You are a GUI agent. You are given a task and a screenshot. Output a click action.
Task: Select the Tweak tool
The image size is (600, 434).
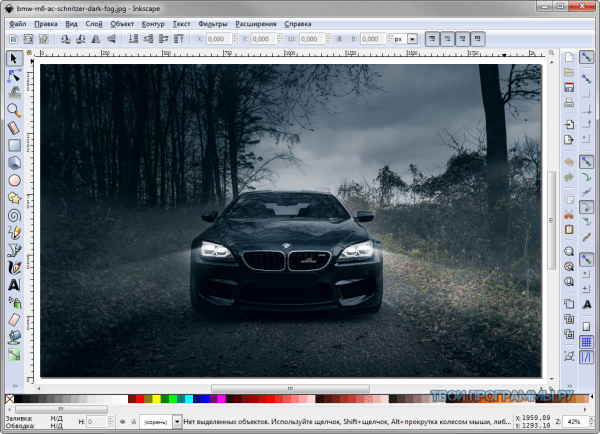point(14,93)
